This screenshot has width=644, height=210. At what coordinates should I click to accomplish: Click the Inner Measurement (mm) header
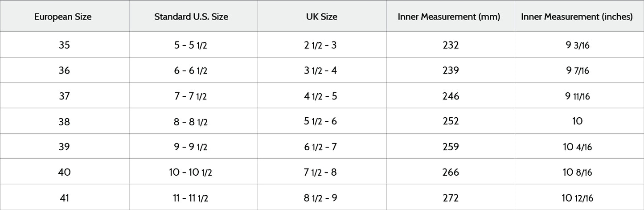449,17
